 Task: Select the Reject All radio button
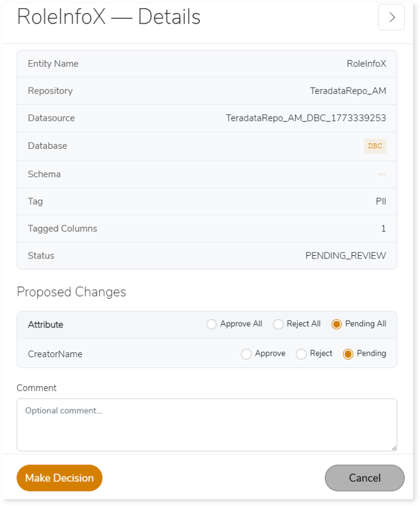(279, 325)
